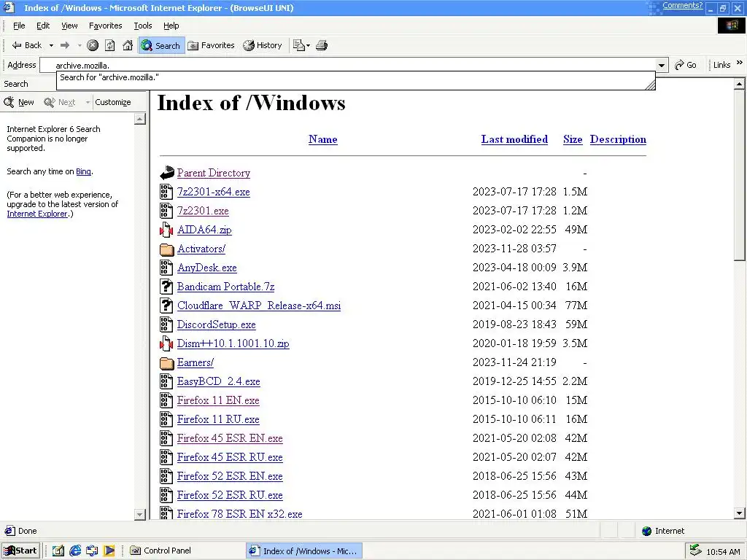
Task: Click the Stop loading icon
Action: pyautogui.click(x=93, y=45)
